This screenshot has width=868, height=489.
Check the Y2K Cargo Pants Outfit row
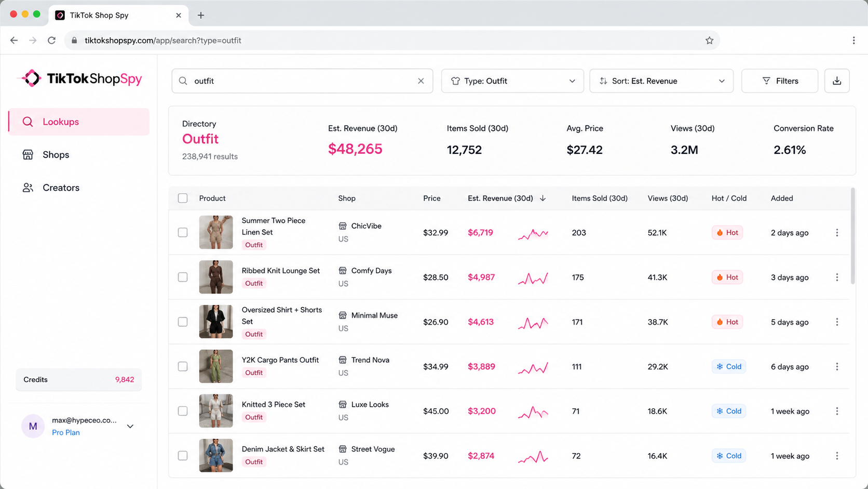183,367
